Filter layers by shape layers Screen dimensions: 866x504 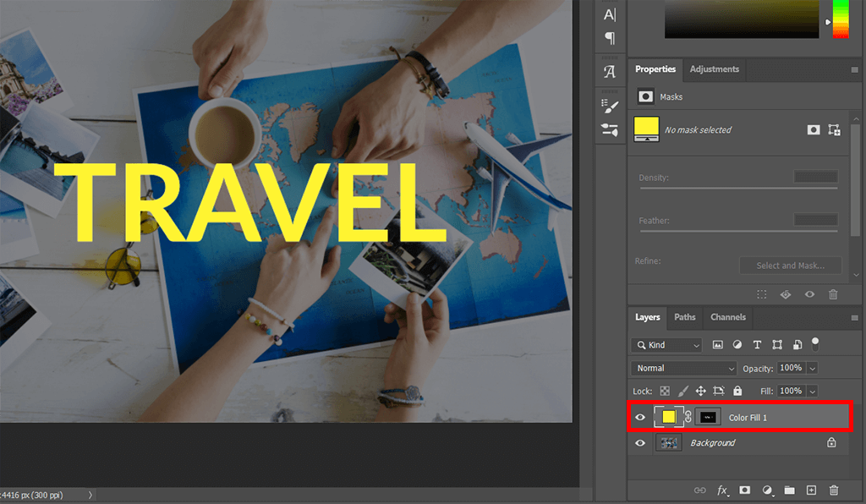pyautogui.click(x=777, y=345)
